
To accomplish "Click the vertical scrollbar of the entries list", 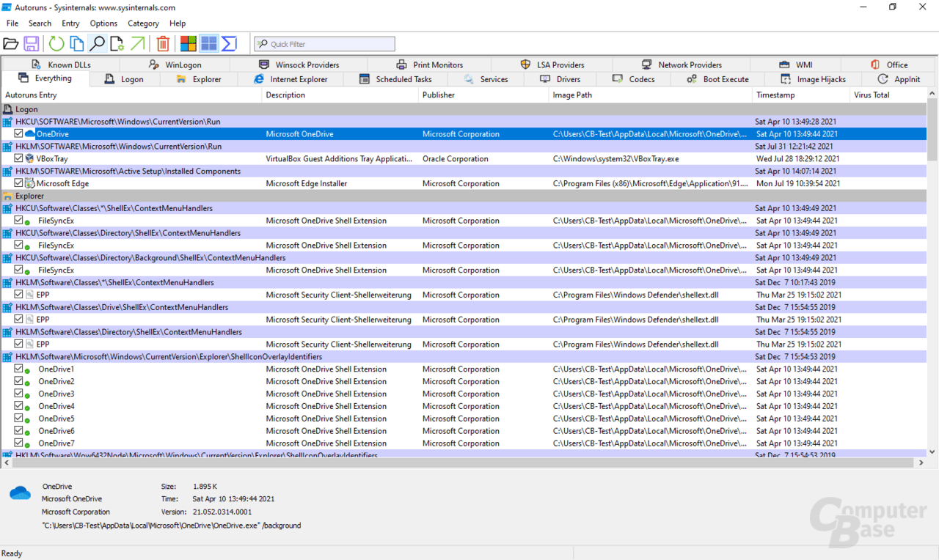I will tap(932, 273).
